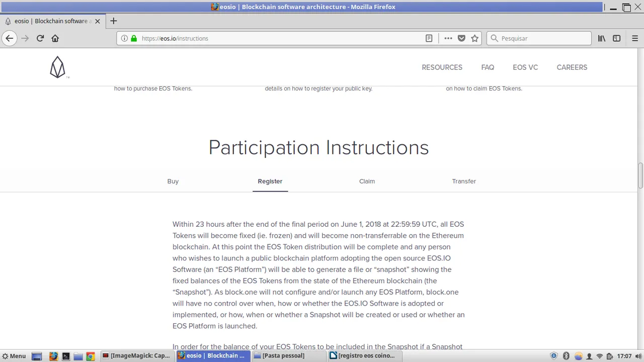
Task: Show site information for eos.io
Action: pyautogui.click(x=124, y=38)
